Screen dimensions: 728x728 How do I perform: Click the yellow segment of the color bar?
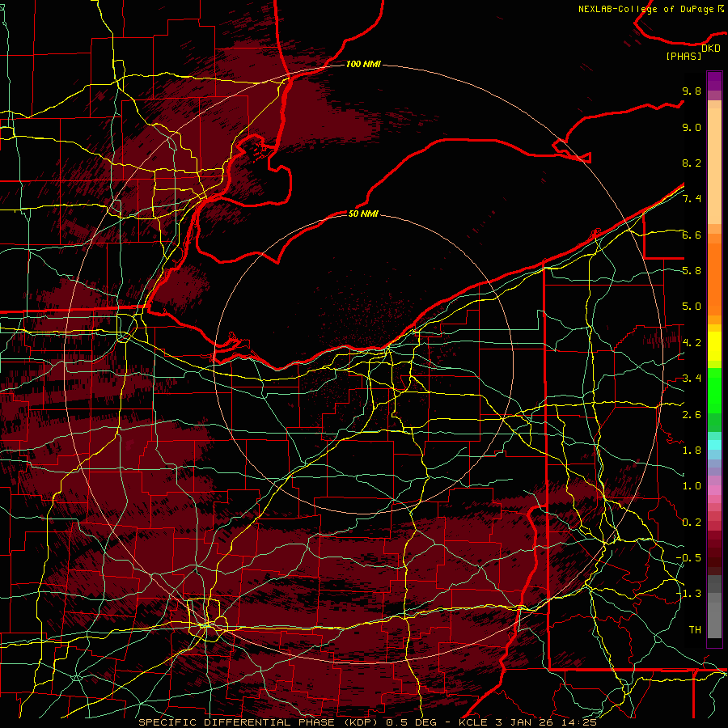pyautogui.click(x=714, y=346)
